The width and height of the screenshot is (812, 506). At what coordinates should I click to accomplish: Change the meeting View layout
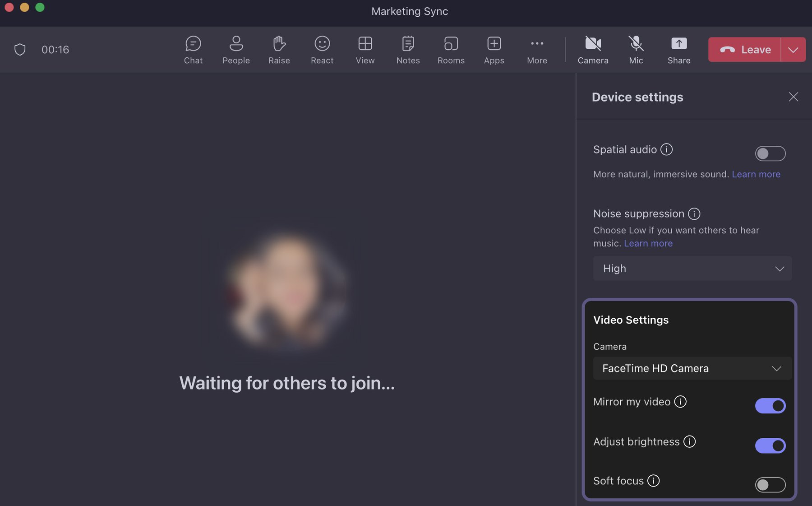pos(364,49)
